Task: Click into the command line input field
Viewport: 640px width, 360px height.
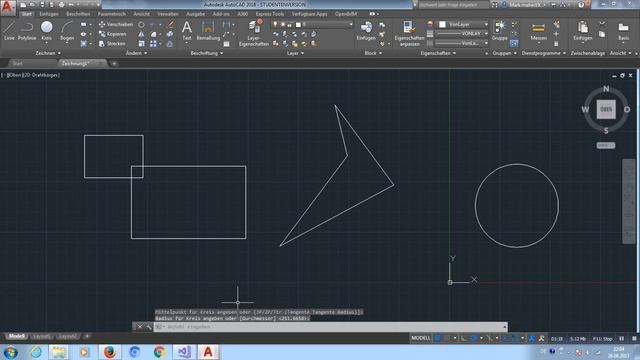Action: coord(330,327)
